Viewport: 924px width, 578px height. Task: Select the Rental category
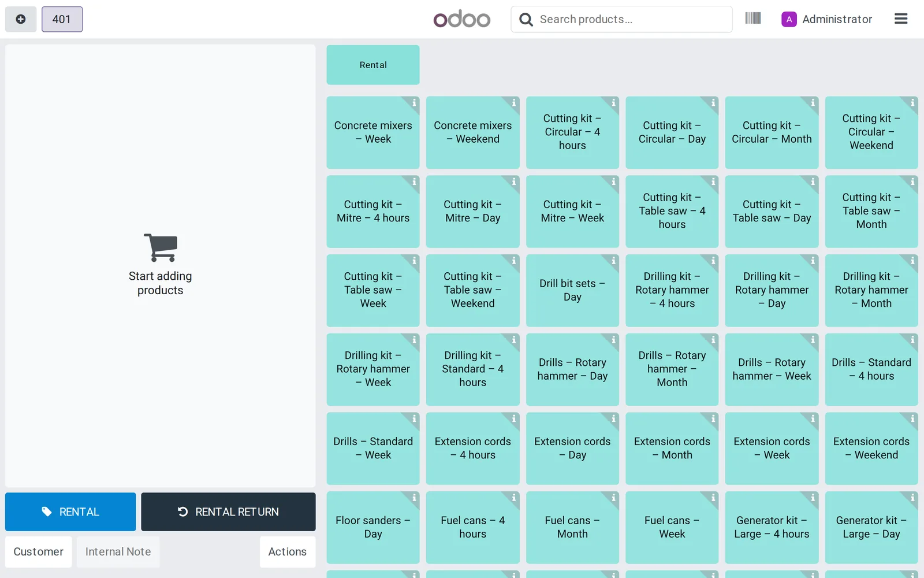[373, 65]
